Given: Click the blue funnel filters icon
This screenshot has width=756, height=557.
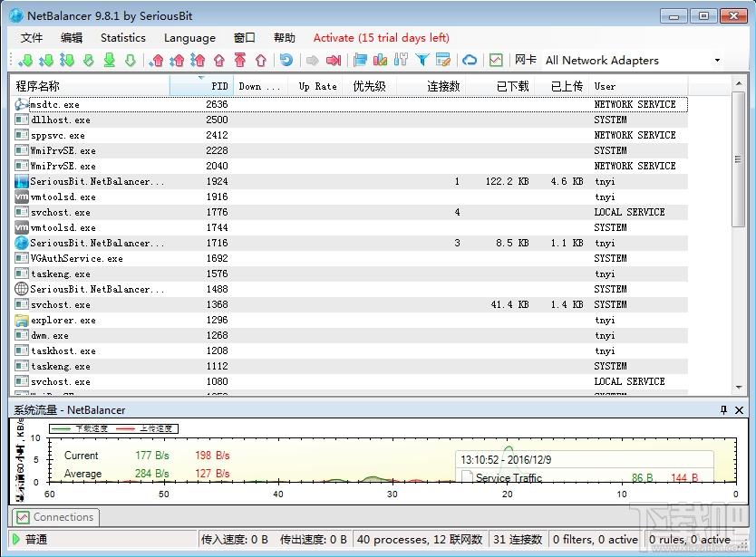Looking at the screenshot, I should point(422,61).
